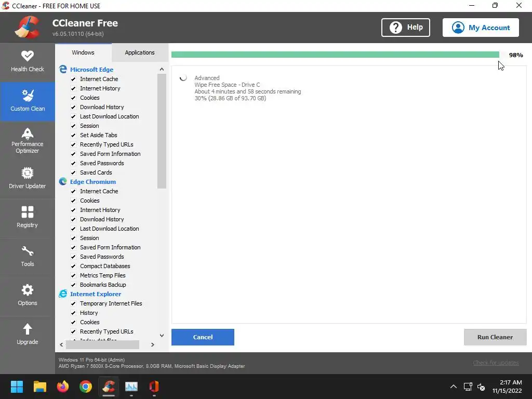This screenshot has height=399, width=532.
Task: Click the Upgrade arrow in sidebar
Action: pyautogui.click(x=27, y=329)
